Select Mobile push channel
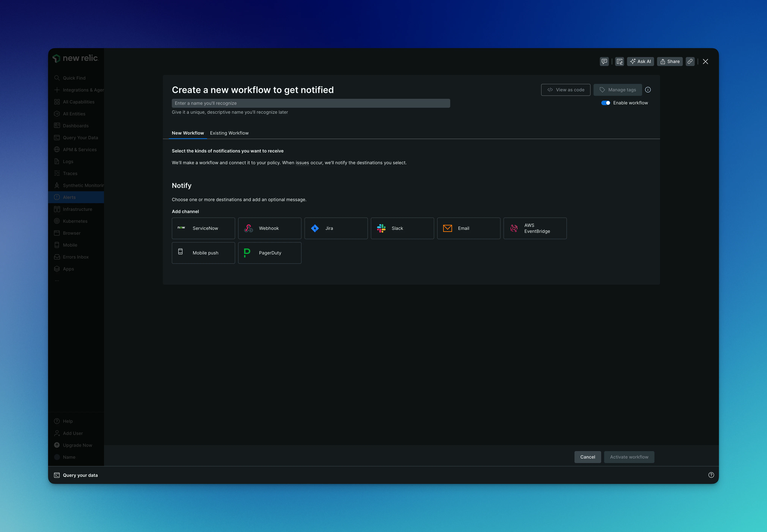 coord(203,253)
